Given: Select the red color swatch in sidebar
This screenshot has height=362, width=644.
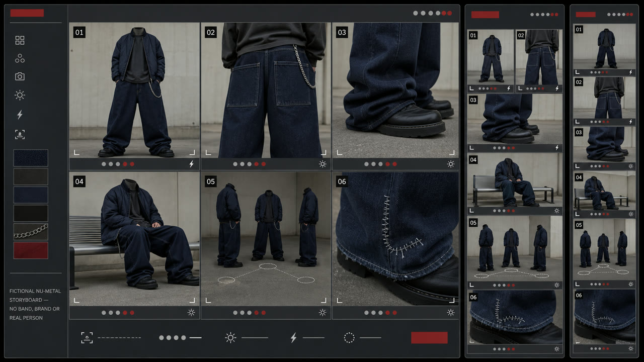Looking at the screenshot, I should (31, 250).
